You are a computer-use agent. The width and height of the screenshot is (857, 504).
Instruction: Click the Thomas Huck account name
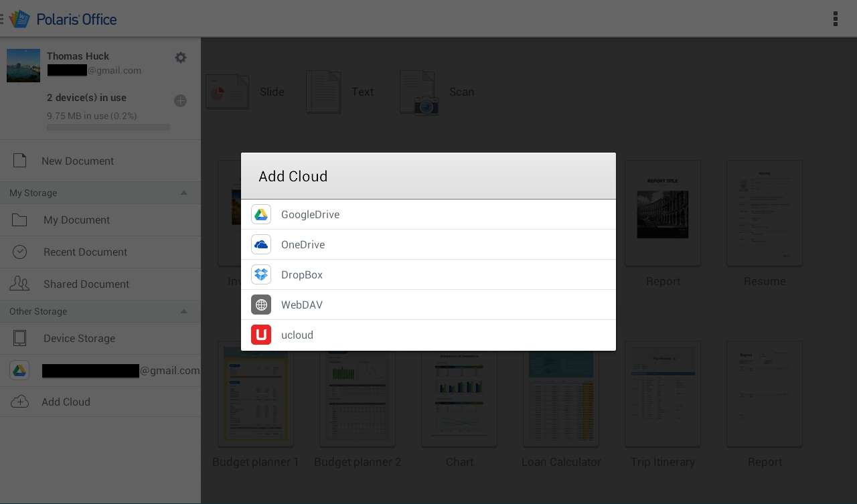pyautogui.click(x=78, y=56)
